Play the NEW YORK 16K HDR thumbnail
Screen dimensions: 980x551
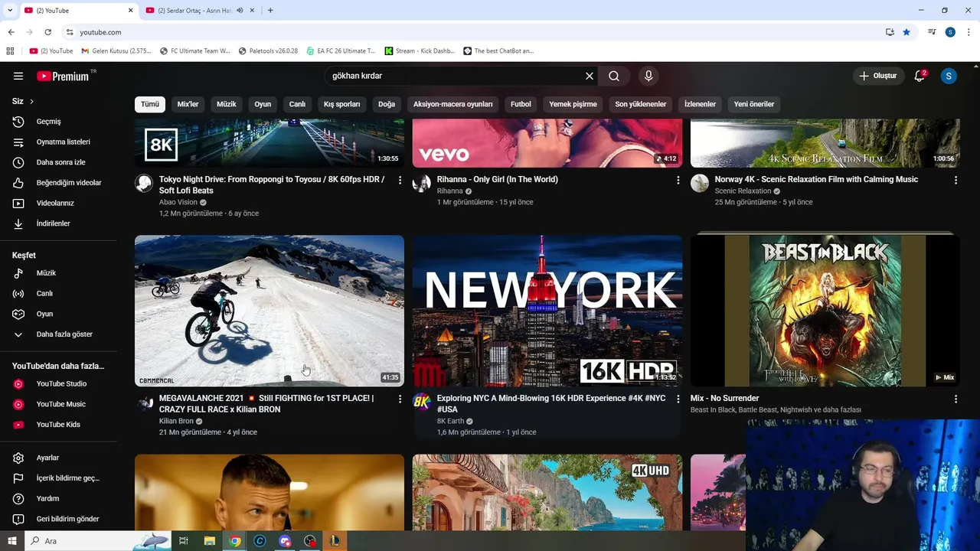coord(547,311)
